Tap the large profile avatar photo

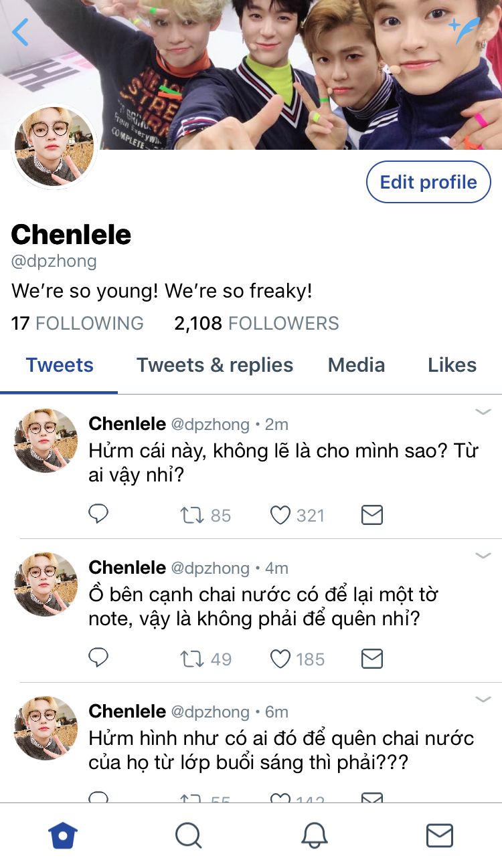coord(55,146)
